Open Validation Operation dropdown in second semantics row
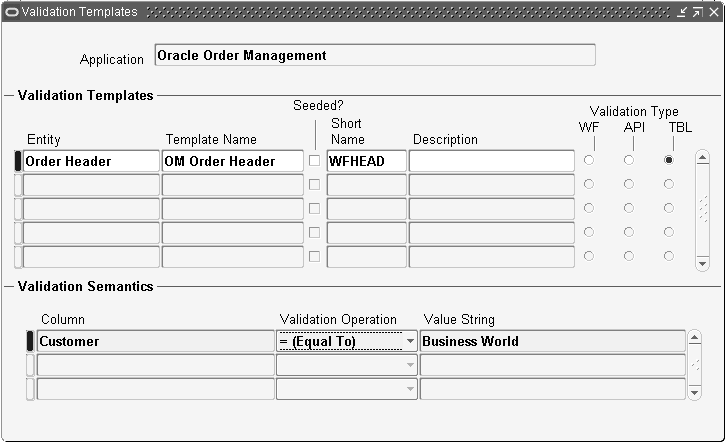The image size is (725, 442). pos(410,365)
